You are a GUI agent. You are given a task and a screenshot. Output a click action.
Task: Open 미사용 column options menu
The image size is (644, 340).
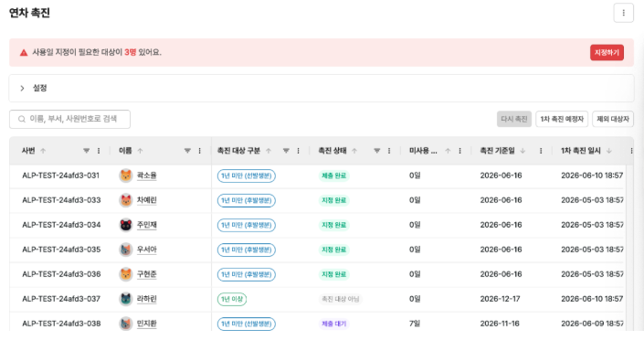460,151
